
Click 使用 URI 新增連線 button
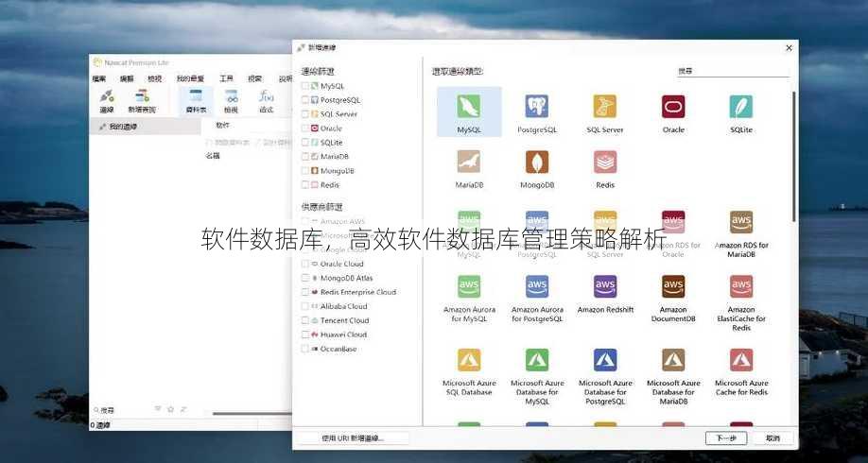coord(354,438)
